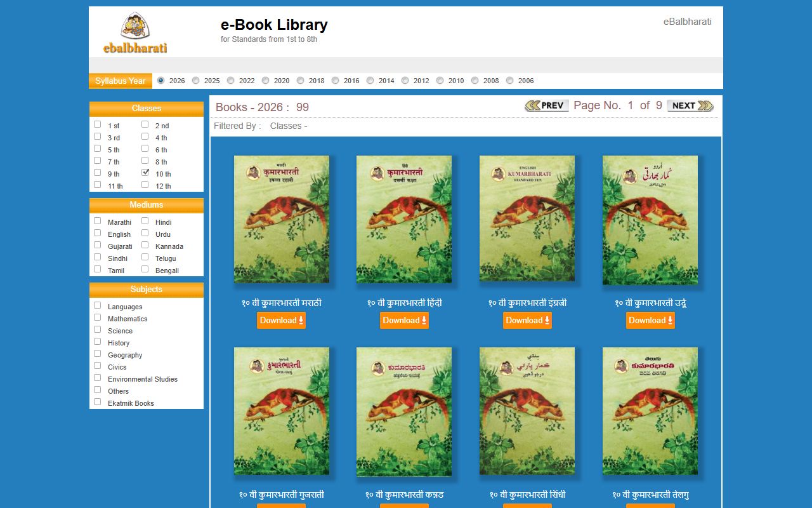812x508 pixels.
Task: Open the Telugu Kumarbharati book cover
Action: 650,411
